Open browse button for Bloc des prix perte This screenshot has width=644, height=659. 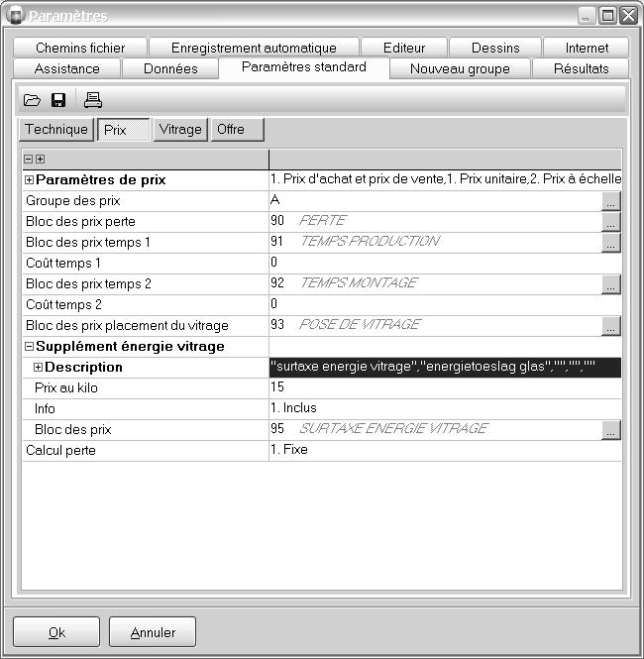coord(611,222)
